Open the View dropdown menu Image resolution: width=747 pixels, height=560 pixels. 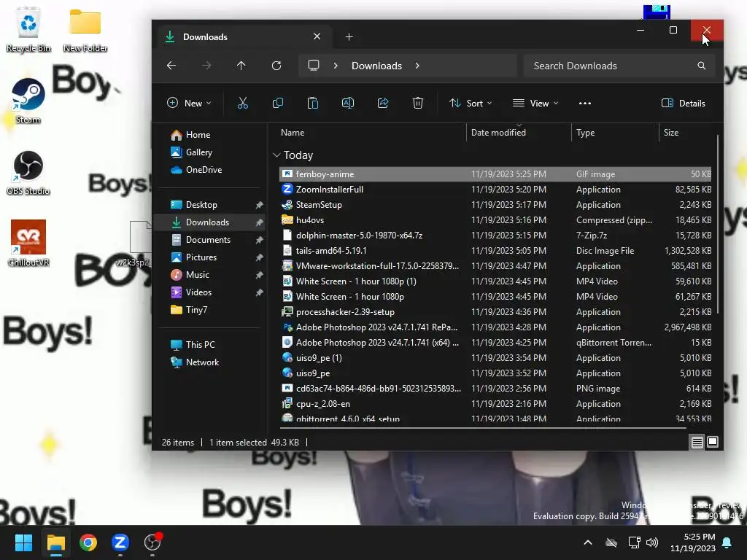535,103
